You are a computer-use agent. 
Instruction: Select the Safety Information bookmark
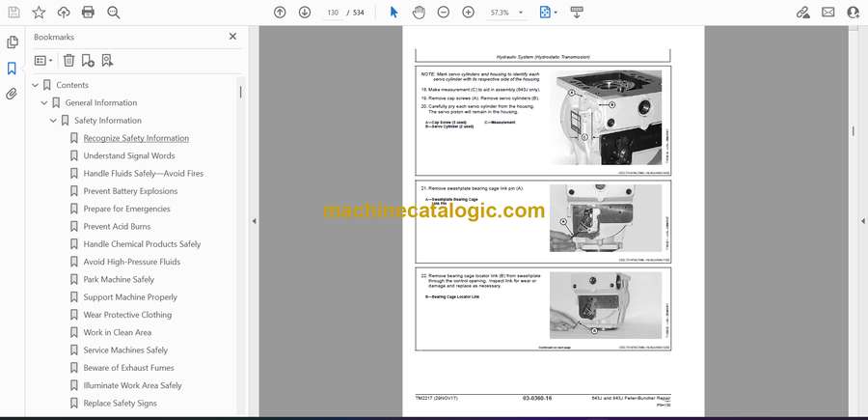point(108,121)
